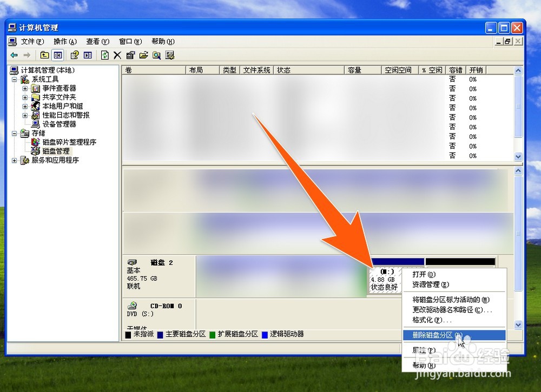The width and height of the screenshot is (541, 392).
Task: Click the menu bar console icon left of 文件
Action: pyautogui.click(x=12, y=42)
